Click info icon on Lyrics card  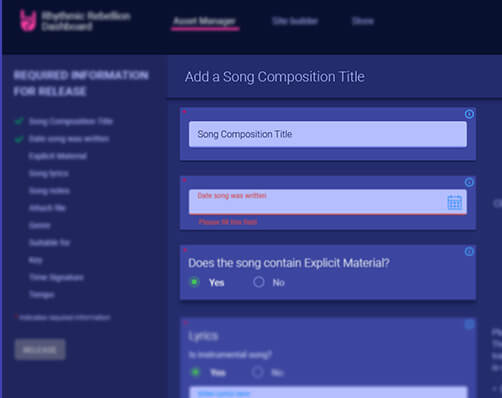coord(469,324)
